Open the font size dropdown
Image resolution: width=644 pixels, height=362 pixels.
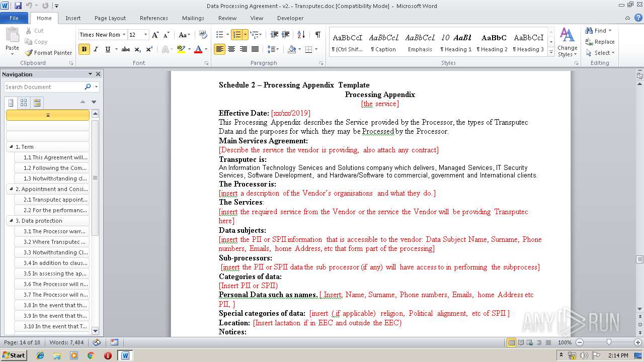(x=146, y=35)
